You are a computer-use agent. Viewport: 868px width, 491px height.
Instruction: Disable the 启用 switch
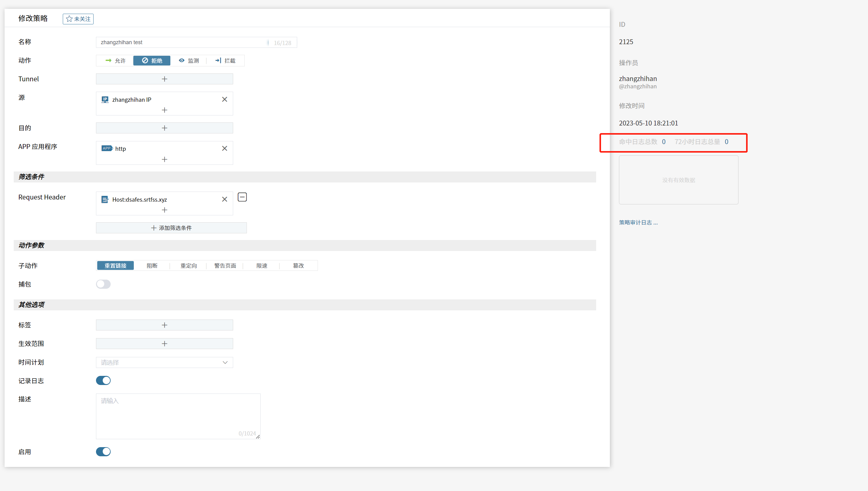[103, 452]
